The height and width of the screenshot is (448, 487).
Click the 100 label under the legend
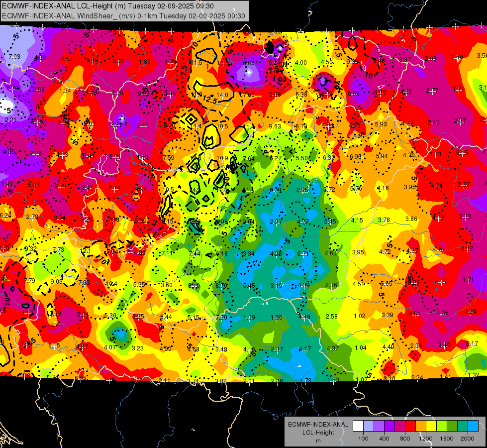(363, 439)
